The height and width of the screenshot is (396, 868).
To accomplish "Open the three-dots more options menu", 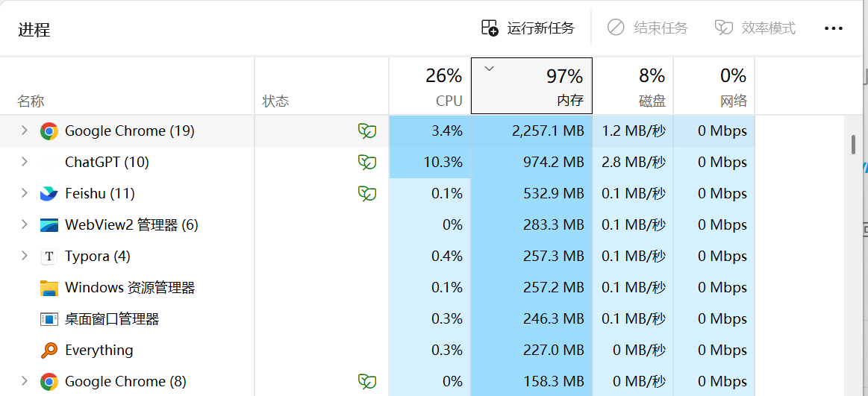I will click(833, 28).
